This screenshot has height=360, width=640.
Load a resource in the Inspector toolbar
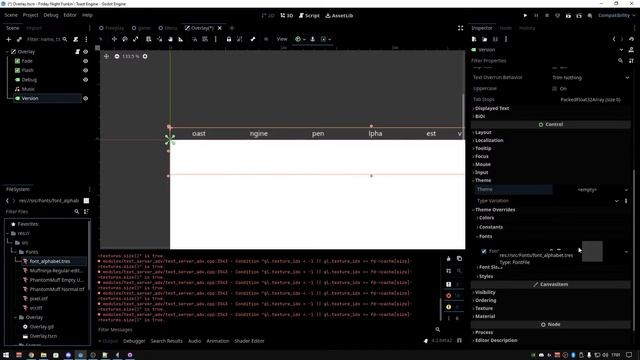484,39
